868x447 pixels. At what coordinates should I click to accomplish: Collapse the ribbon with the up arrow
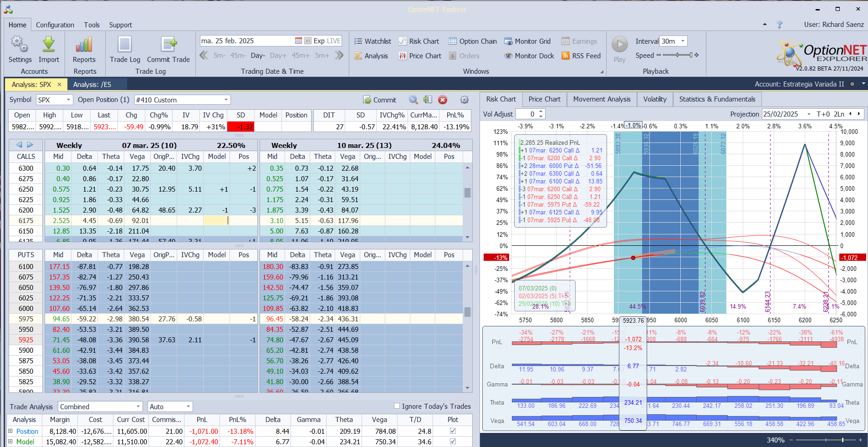(x=765, y=25)
